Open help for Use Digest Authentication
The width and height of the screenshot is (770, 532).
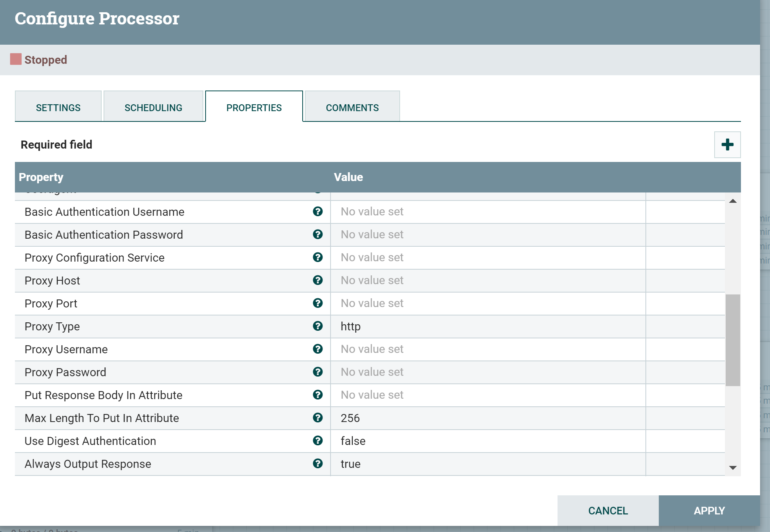click(318, 441)
